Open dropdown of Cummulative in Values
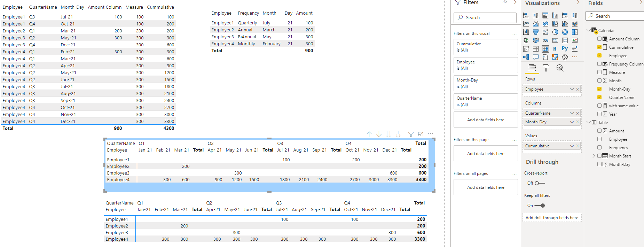This screenshot has width=644, height=247. click(x=572, y=146)
